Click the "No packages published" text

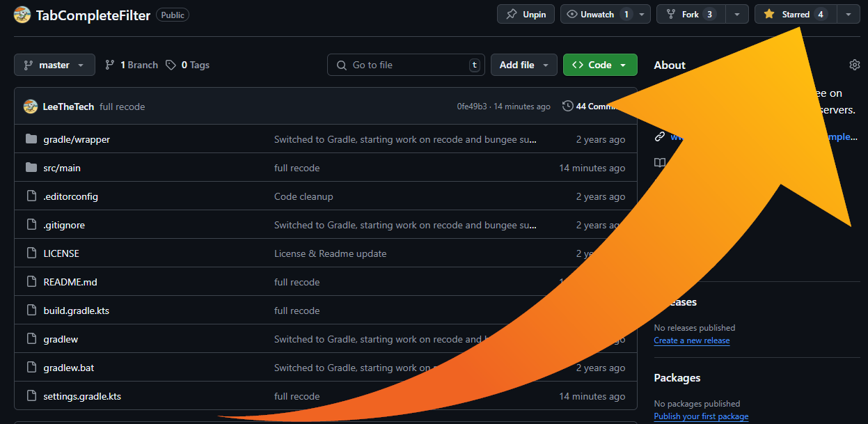pyautogui.click(x=697, y=404)
